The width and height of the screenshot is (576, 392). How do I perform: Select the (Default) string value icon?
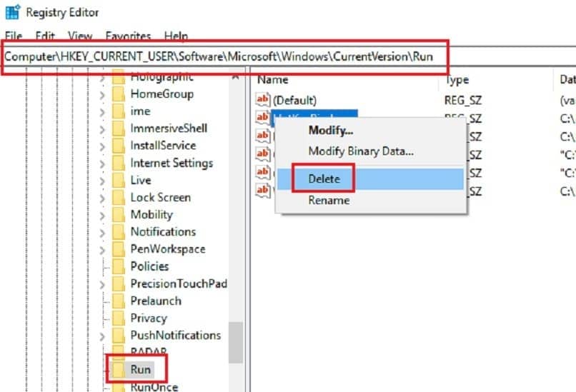pos(263,101)
